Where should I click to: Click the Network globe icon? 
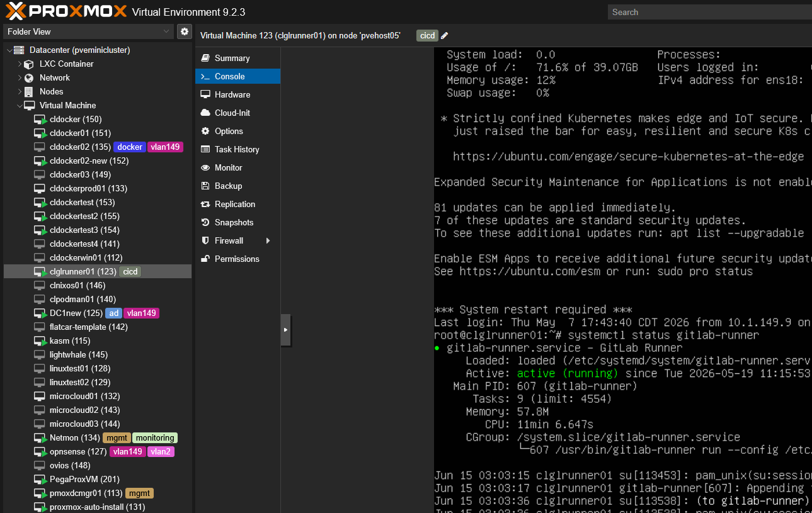coord(28,77)
